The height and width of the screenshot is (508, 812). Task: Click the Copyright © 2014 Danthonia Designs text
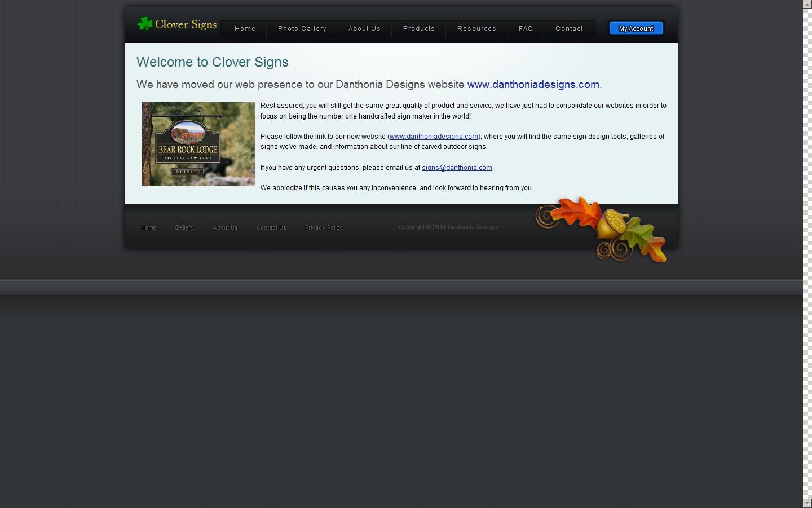[448, 227]
